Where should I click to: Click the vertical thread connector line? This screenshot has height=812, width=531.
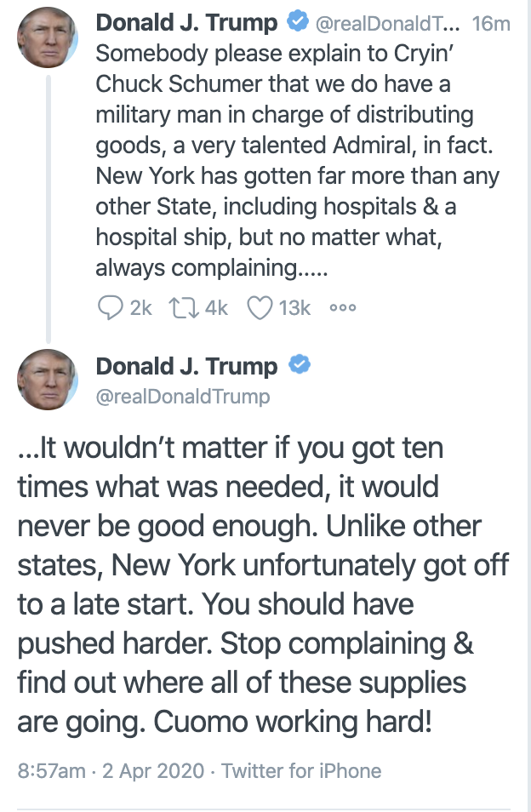tap(49, 209)
